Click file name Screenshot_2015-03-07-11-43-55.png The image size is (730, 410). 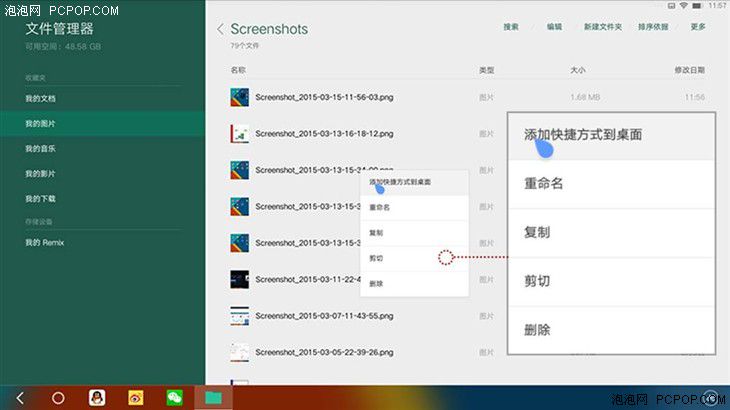tap(324, 316)
